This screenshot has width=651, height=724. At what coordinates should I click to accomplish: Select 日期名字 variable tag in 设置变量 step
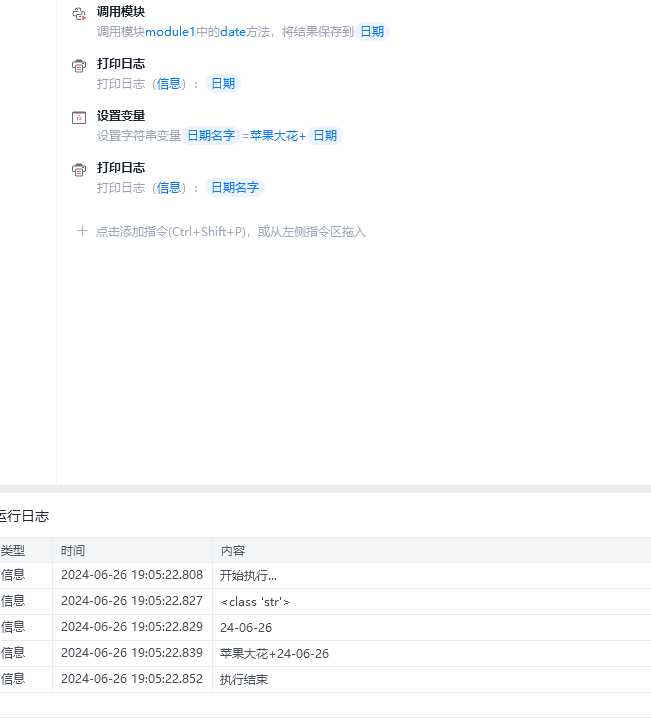[210, 136]
